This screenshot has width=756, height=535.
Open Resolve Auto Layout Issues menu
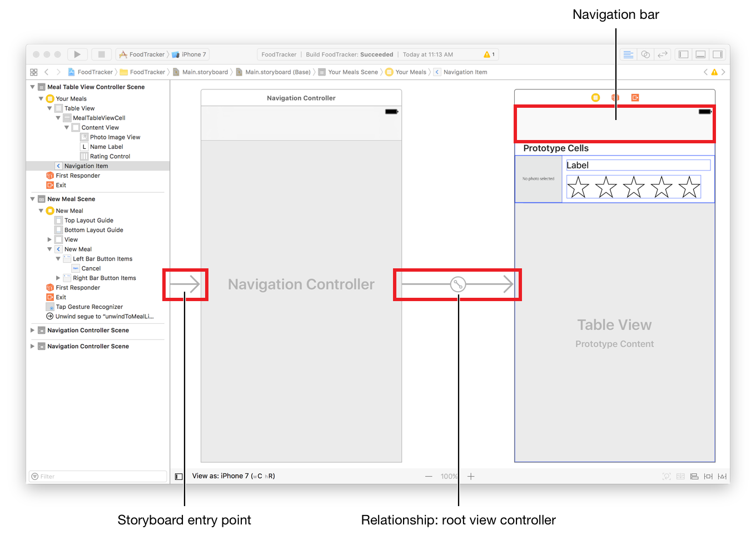pos(722,477)
